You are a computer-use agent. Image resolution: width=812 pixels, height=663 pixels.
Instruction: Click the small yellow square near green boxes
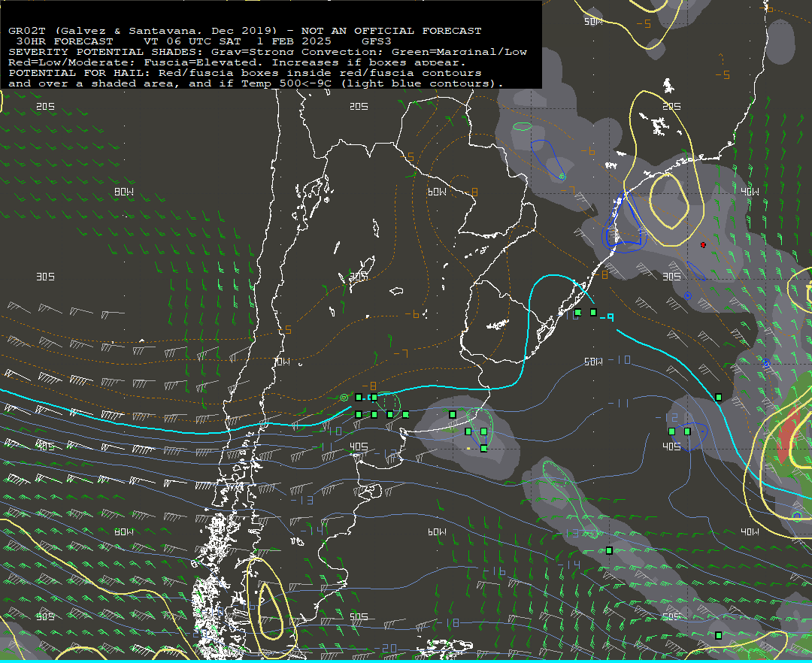point(468,448)
